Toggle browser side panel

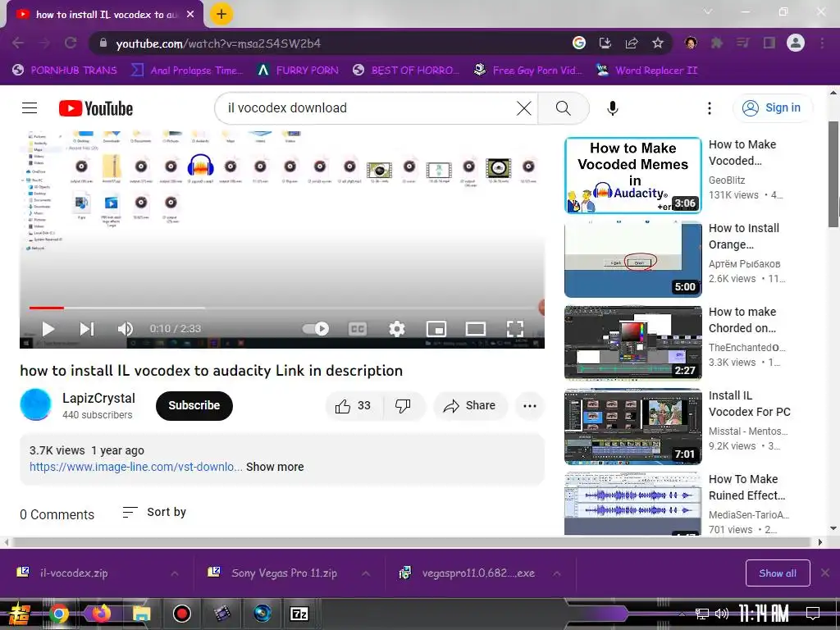click(769, 43)
